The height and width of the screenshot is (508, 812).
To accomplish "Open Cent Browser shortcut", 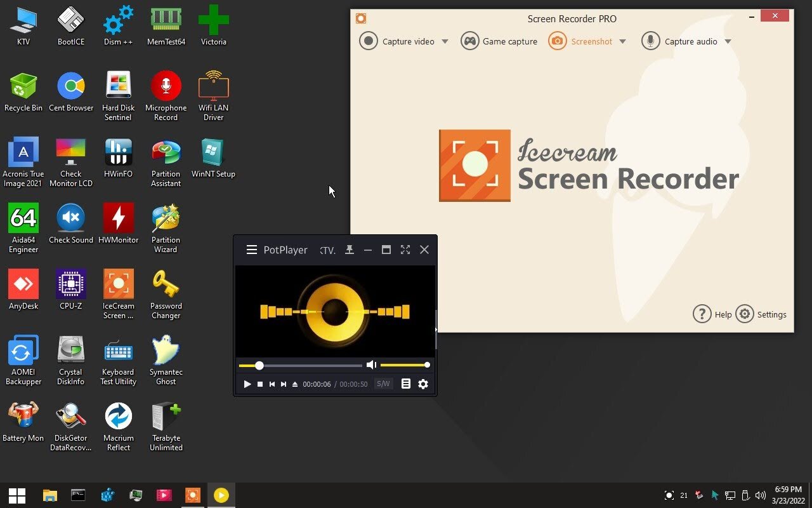I will (x=71, y=92).
